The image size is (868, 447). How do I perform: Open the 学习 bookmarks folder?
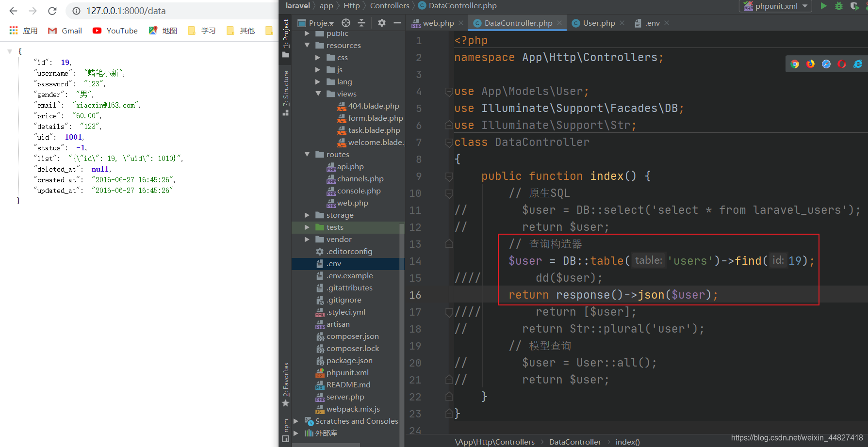pos(202,31)
